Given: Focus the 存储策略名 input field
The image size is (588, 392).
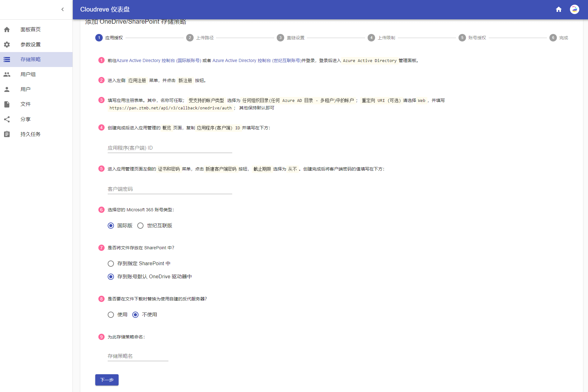Looking at the screenshot, I should 138,356.
